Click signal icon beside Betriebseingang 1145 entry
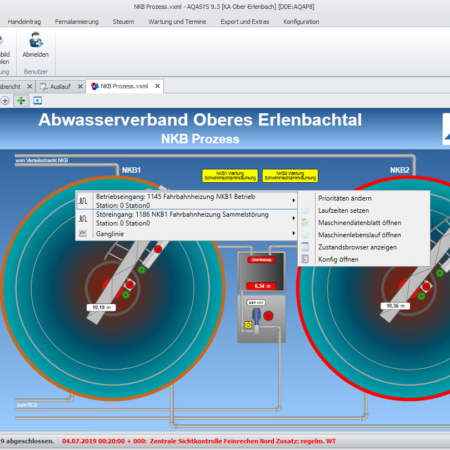Viewport: 450px width, 450px height. point(83,201)
